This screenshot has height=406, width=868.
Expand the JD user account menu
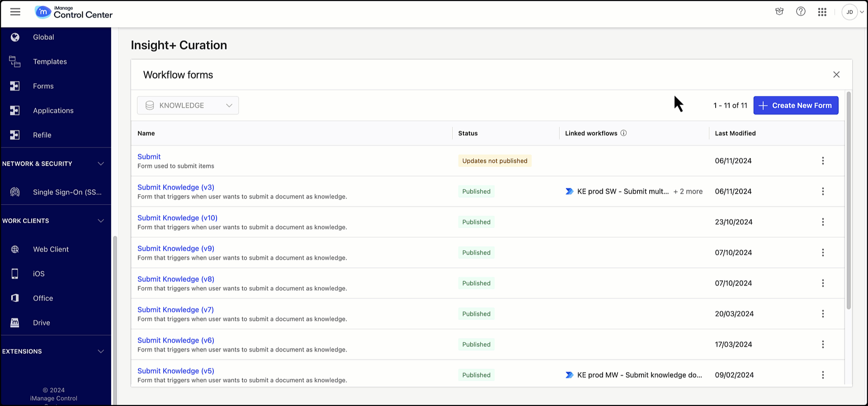[x=853, y=12]
